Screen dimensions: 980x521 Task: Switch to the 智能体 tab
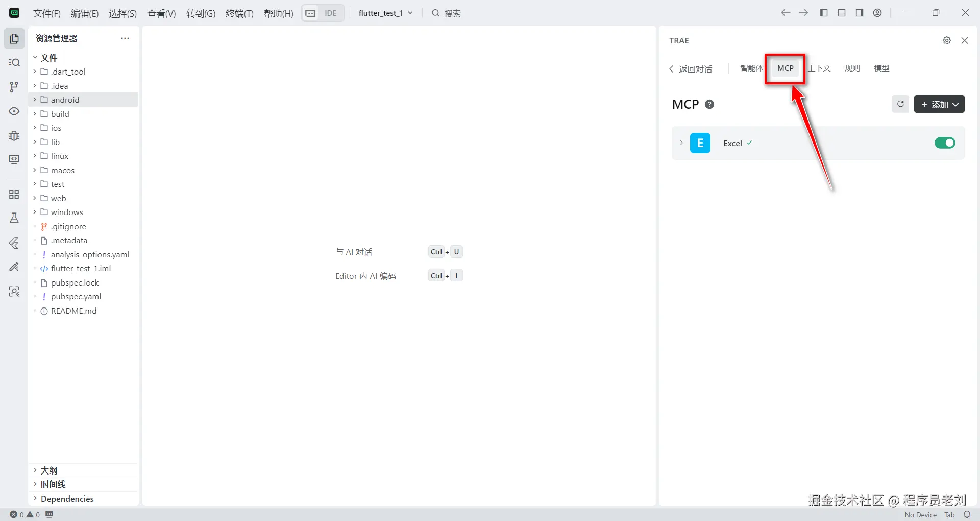751,68
